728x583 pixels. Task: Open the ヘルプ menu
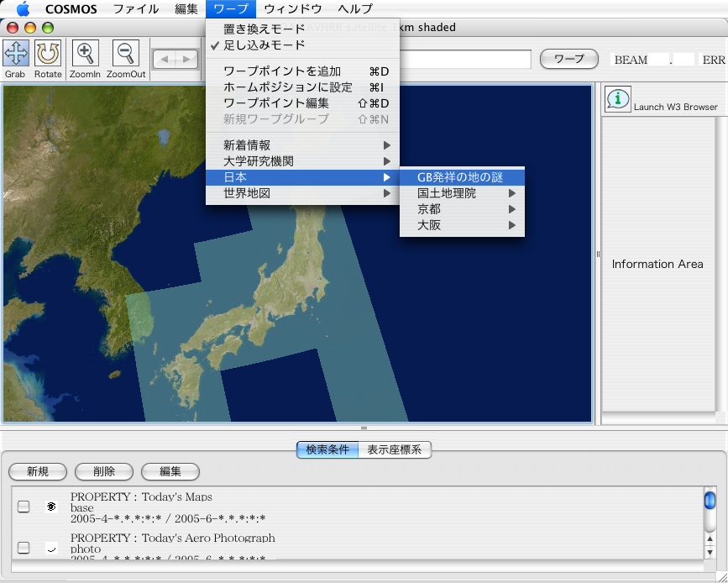[354, 9]
